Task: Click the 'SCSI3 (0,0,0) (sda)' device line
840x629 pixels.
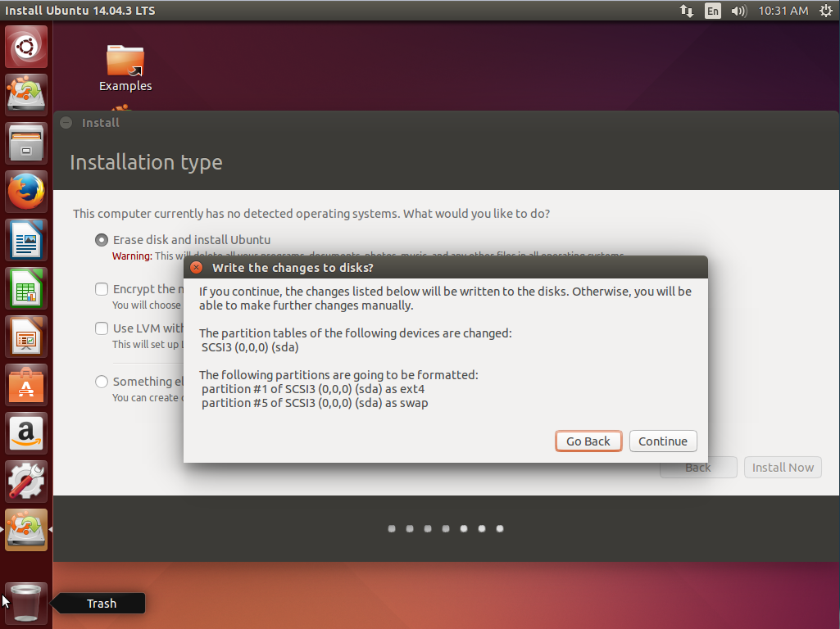Action: pos(250,347)
